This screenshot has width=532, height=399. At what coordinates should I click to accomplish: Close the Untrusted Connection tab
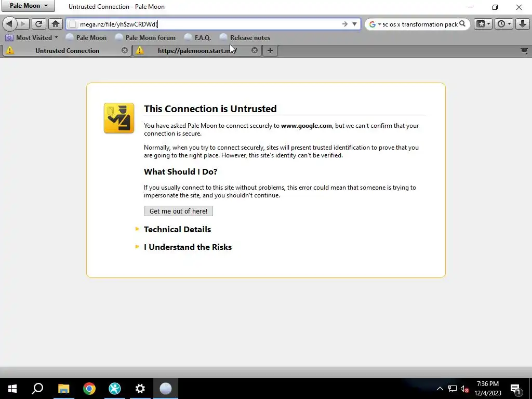[x=125, y=50]
